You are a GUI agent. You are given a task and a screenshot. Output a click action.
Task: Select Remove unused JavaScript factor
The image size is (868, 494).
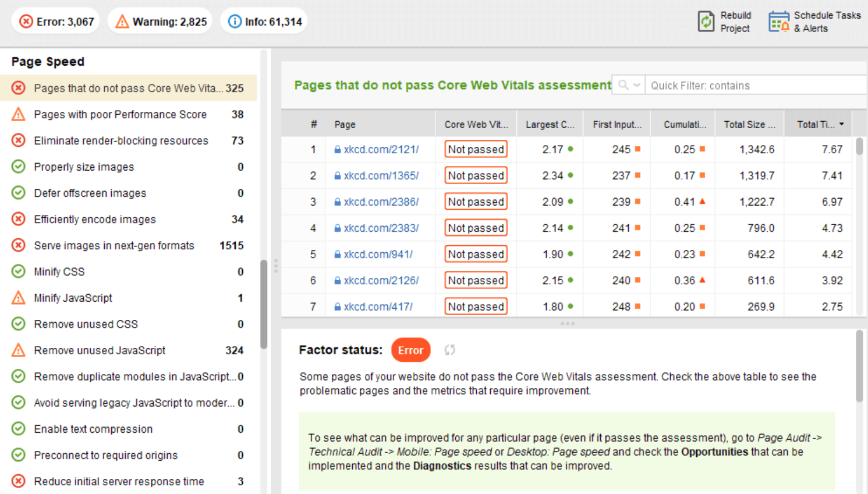pyautogui.click(x=100, y=350)
